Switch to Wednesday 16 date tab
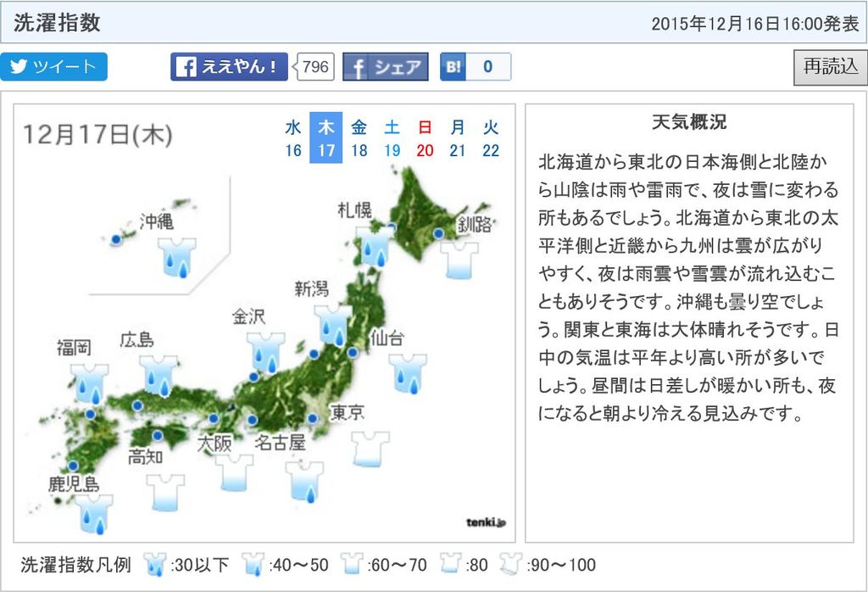This screenshot has height=592, width=868. (293, 138)
